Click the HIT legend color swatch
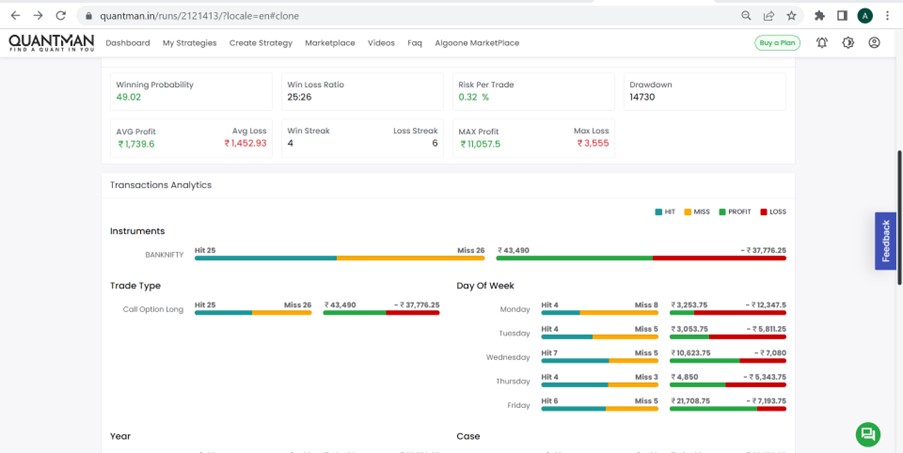The image size is (903, 453). click(x=659, y=212)
